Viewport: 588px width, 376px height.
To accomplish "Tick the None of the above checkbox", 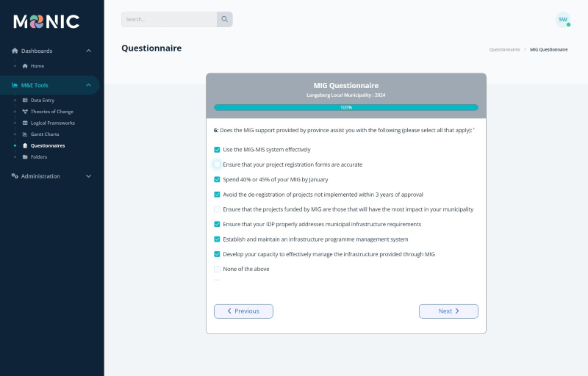I will tap(217, 269).
